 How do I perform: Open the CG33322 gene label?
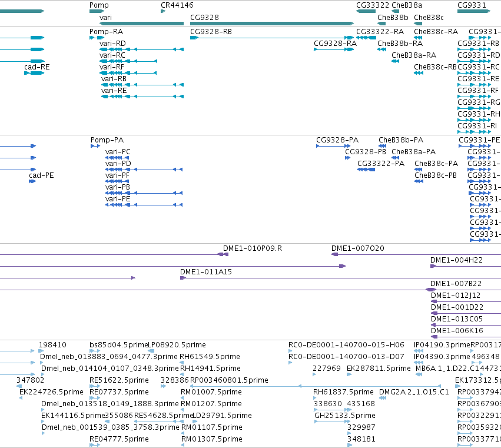373,5
